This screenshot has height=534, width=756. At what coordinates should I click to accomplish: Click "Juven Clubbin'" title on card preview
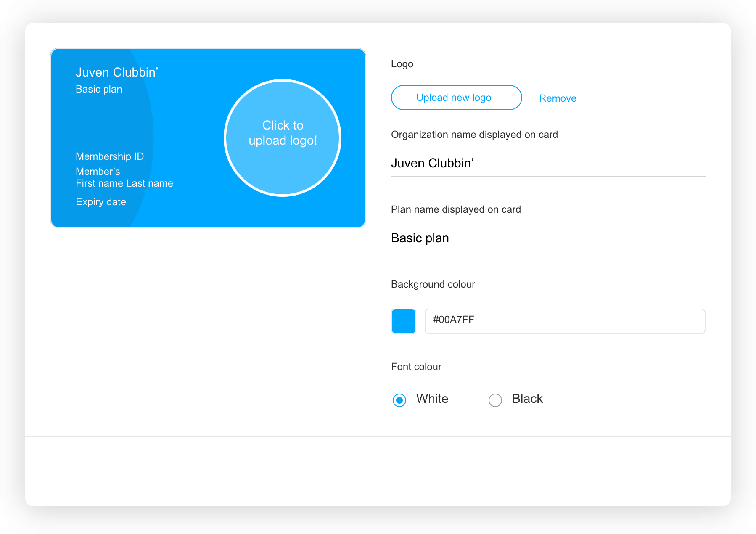tap(117, 72)
